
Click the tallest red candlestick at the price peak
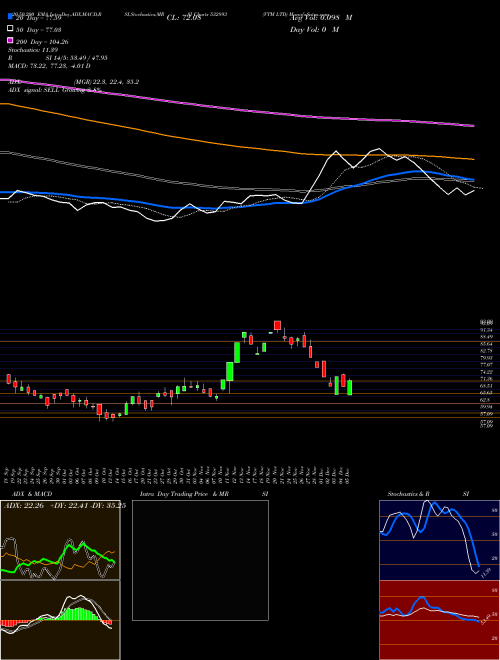pos(277,325)
